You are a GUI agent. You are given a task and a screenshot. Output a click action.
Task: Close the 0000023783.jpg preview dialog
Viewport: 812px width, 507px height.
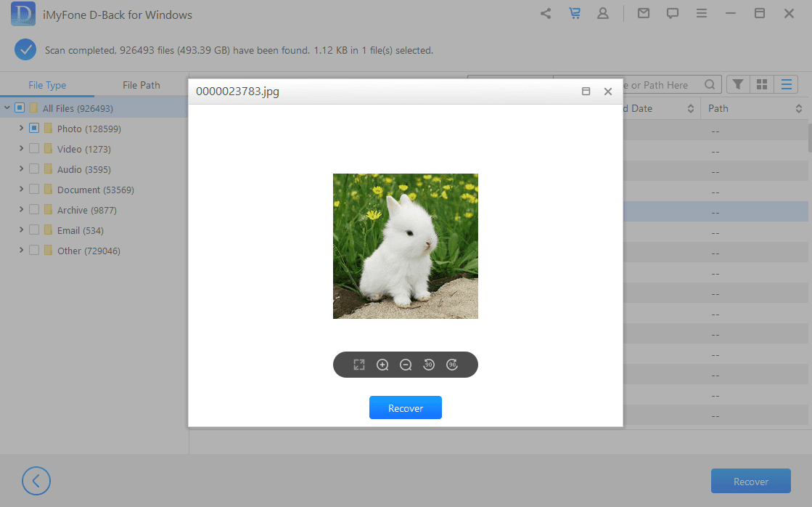point(608,92)
